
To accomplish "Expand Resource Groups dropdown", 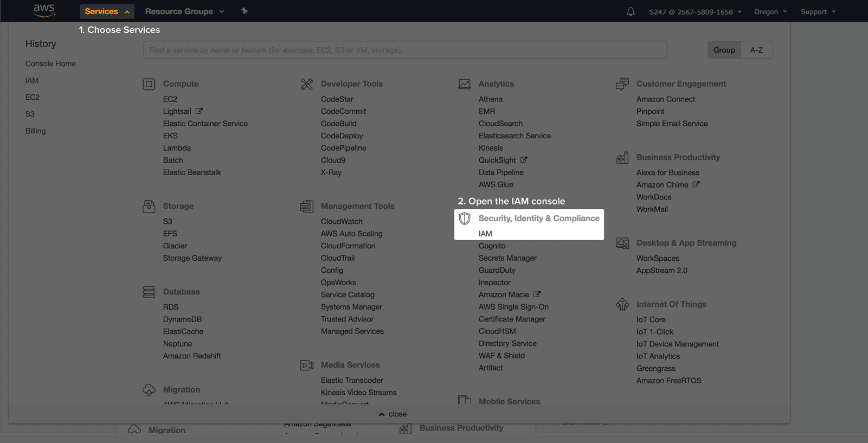I will pyautogui.click(x=184, y=11).
